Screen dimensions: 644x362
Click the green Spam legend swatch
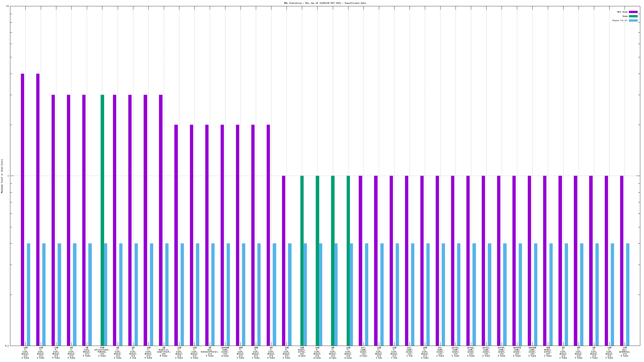[633, 16]
